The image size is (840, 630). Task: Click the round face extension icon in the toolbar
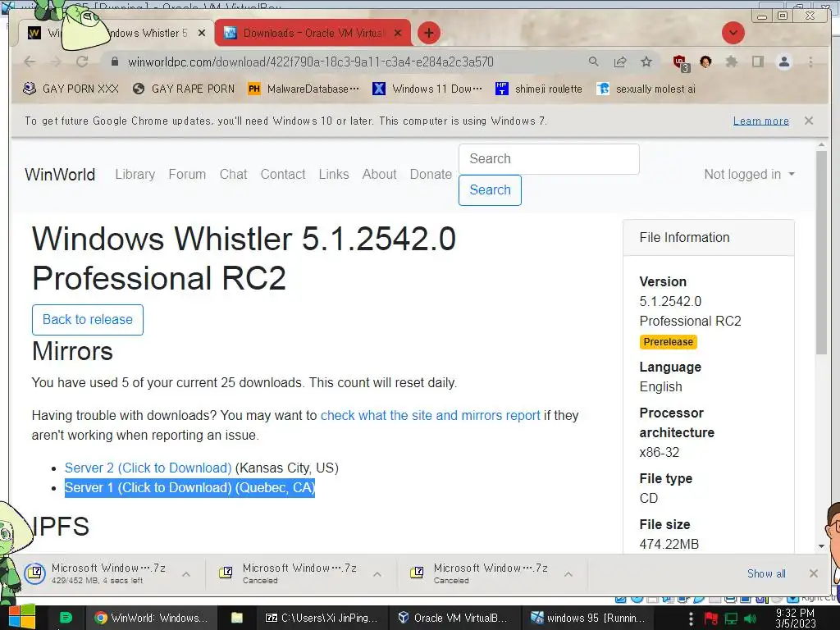[x=705, y=62]
